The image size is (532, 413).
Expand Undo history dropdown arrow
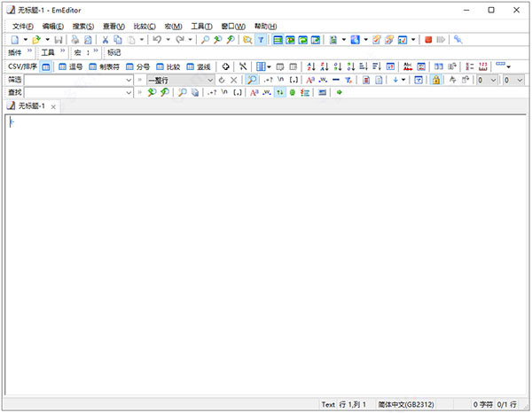tap(168, 40)
